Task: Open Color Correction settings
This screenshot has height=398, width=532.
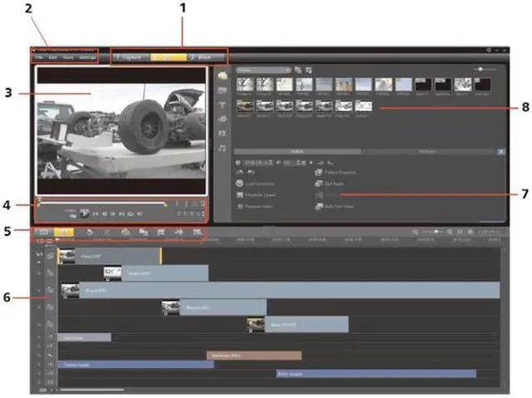Action: click(255, 184)
